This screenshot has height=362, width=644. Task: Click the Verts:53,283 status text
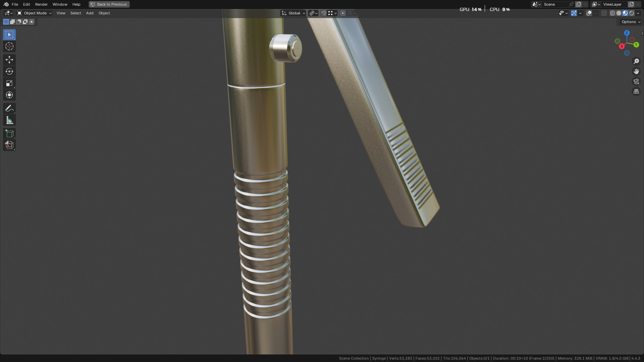(400, 358)
